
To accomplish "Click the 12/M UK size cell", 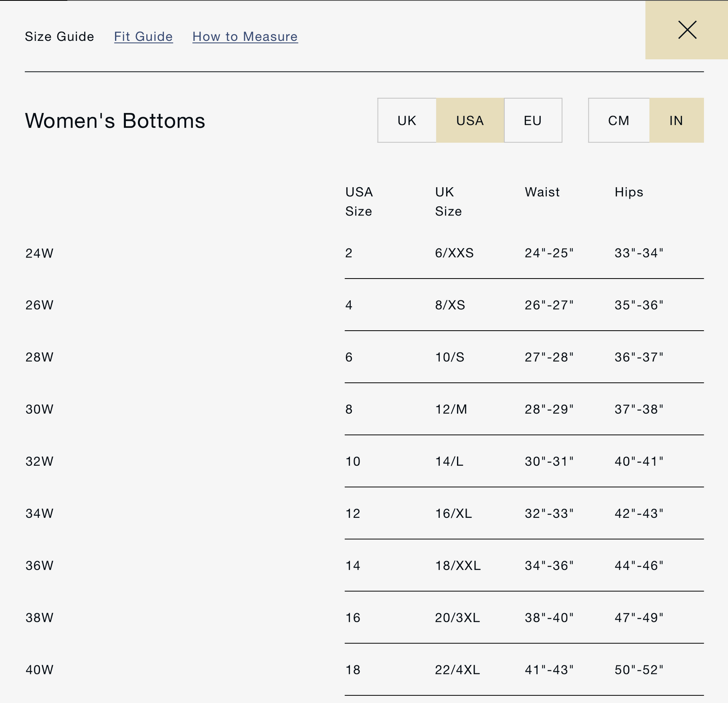I will [451, 410].
